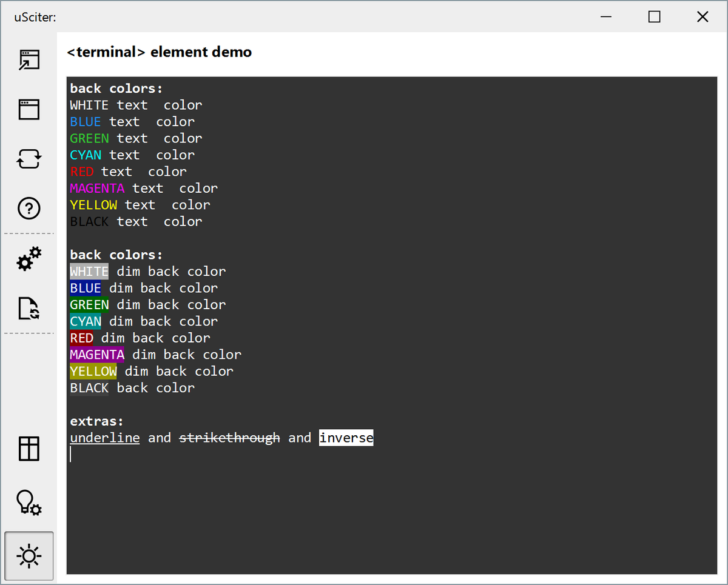Viewport: 728px width, 585px height.
Task: Click the file refresh icon
Action: pos(29,309)
